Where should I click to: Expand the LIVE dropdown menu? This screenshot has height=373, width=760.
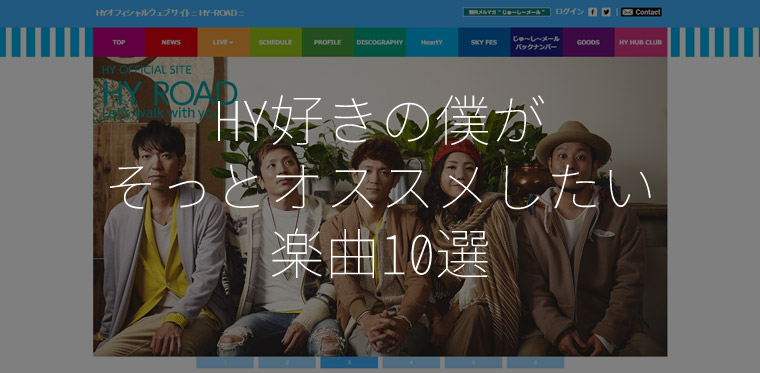223,42
